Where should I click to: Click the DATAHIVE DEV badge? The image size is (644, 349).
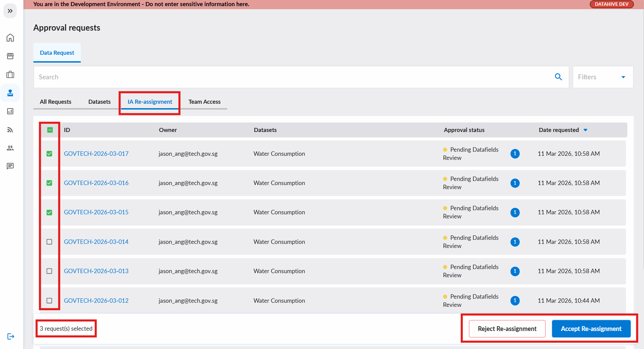pyautogui.click(x=612, y=4)
